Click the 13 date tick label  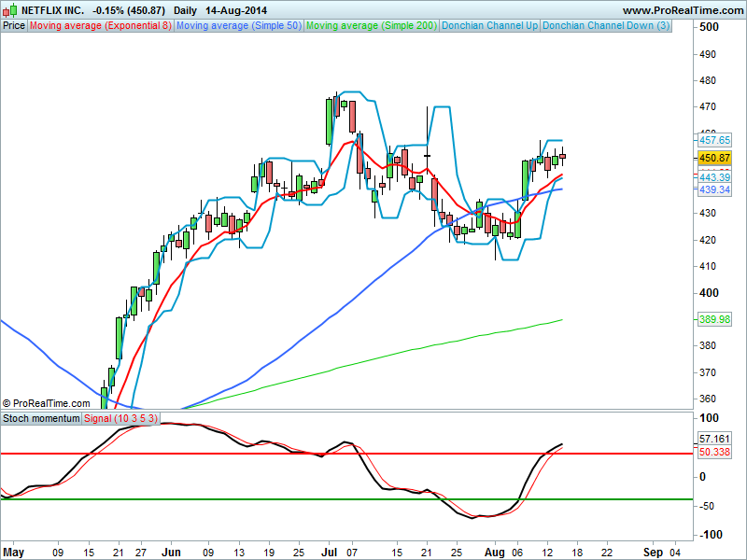(239, 553)
